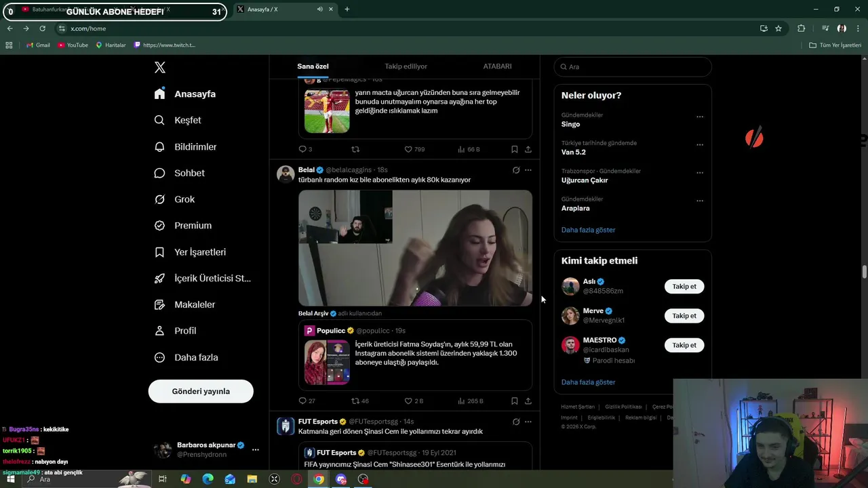
Task: Open more options on FUT Esports post
Action: pos(528,422)
